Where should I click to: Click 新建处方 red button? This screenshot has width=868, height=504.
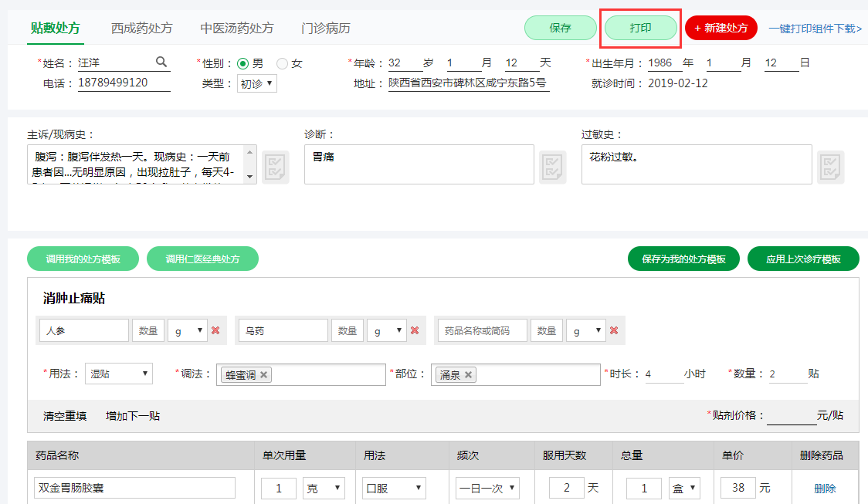pos(721,28)
